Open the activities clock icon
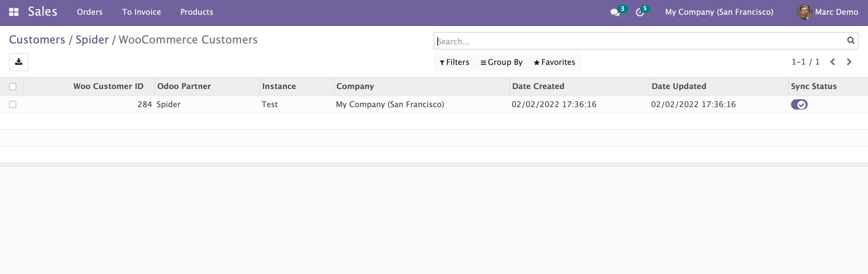 [x=640, y=12]
